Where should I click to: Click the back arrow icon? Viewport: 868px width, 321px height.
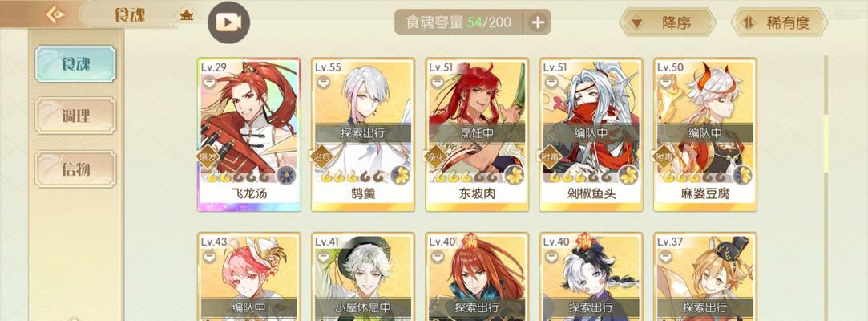[x=55, y=14]
